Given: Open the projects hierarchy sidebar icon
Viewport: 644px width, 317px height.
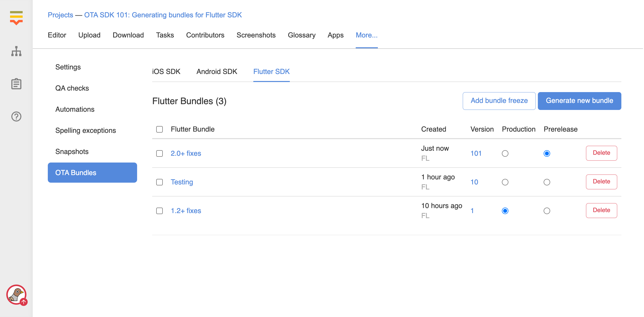Looking at the screenshot, I should tap(16, 51).
